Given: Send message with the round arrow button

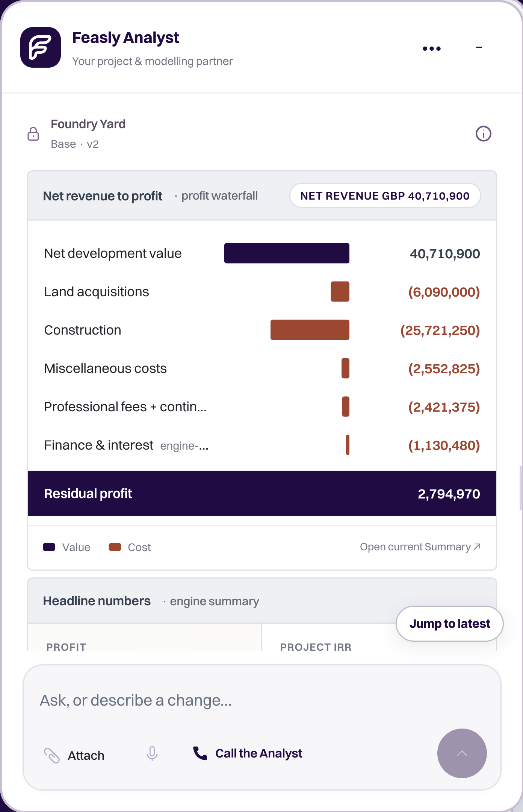Looking at the screenshot, I should pos(462,753).
